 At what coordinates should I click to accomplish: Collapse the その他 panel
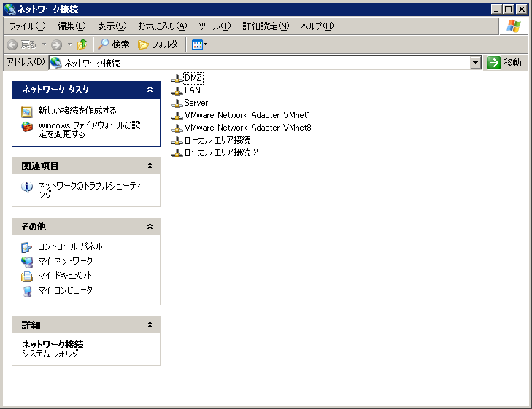tap(150, 226)
